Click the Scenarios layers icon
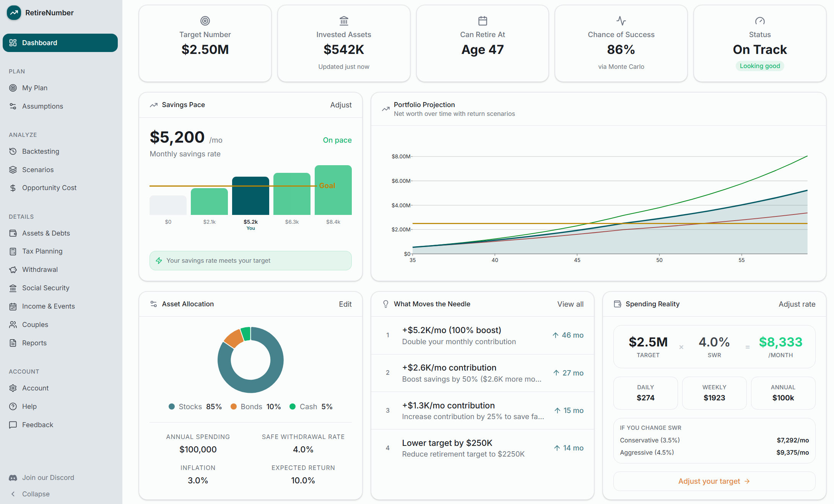Image resolution: width=834 pixels, height=504 pixels. pyautogui.click(x=13, y=170)
